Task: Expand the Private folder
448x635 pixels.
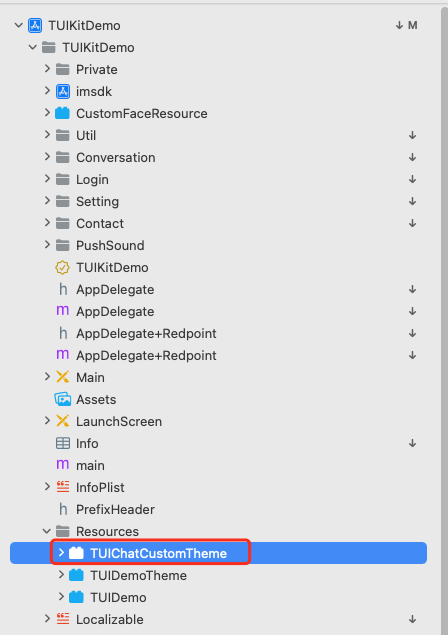Action: 47,69
